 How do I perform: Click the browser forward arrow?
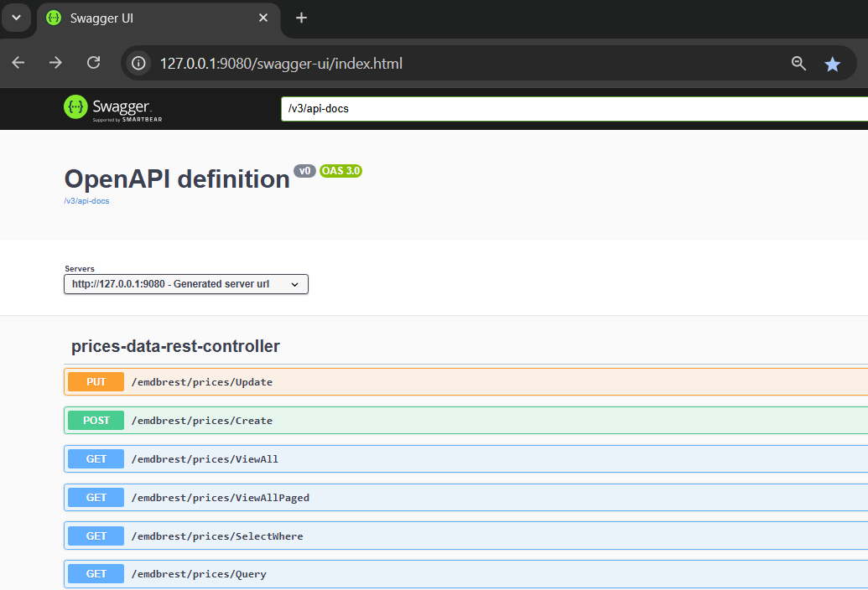click(55, 63)
